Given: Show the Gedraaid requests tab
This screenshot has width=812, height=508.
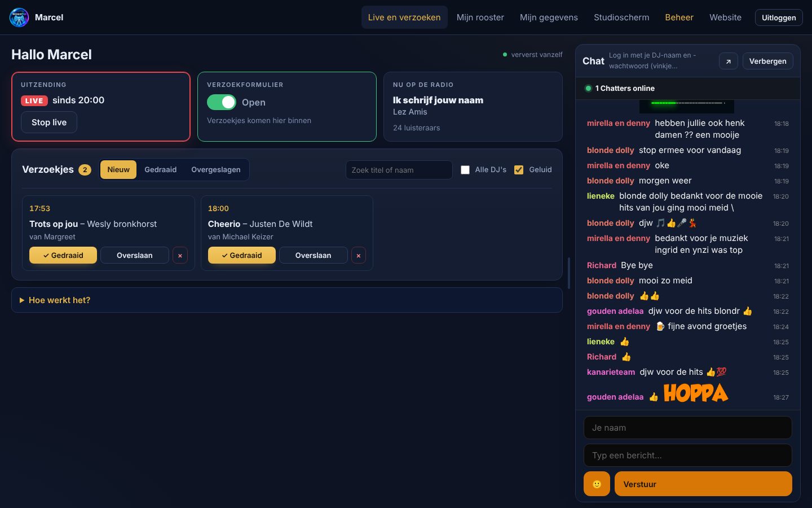Looking at the screenshot, I should 160,169.
